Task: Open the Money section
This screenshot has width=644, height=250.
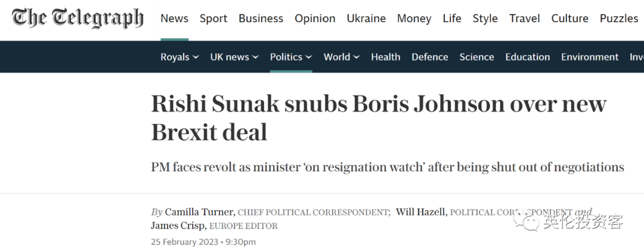Action: pyautogui.click(x=414, y=18)
